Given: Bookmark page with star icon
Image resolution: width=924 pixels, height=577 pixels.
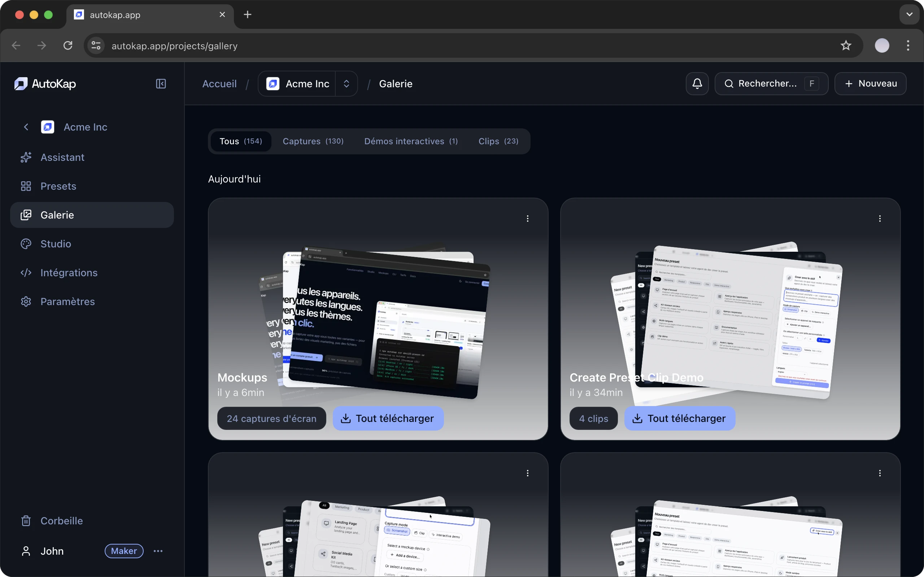Looking at the screenshot, I should [846, 46].
